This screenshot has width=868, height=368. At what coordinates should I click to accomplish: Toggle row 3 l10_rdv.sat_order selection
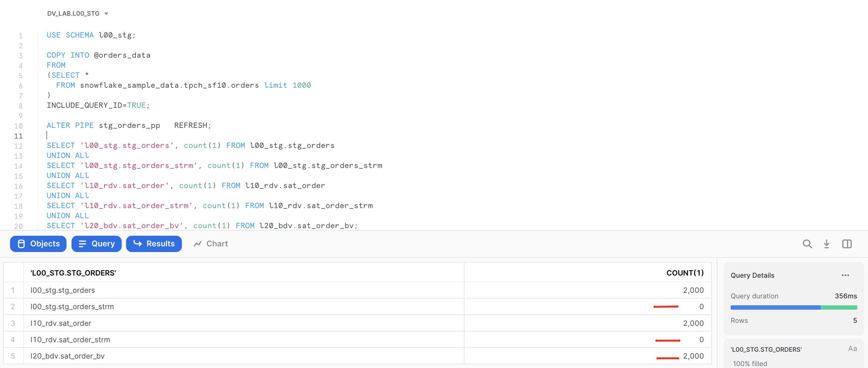point(13,323)
